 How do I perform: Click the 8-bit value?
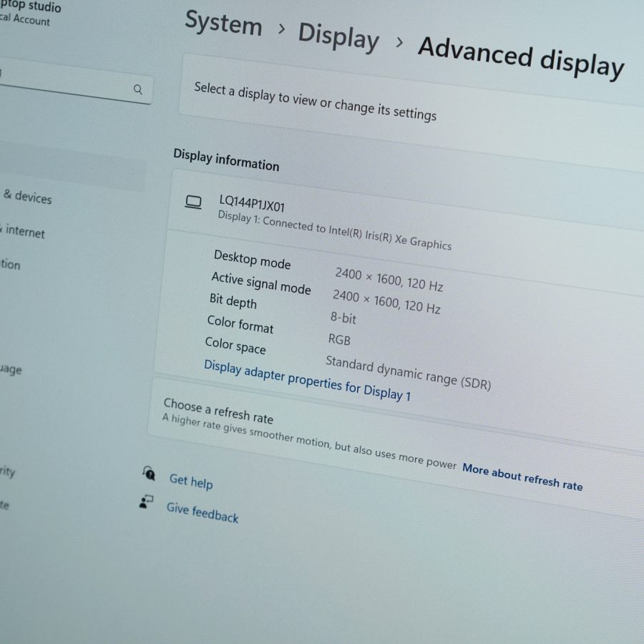[343, 318]
